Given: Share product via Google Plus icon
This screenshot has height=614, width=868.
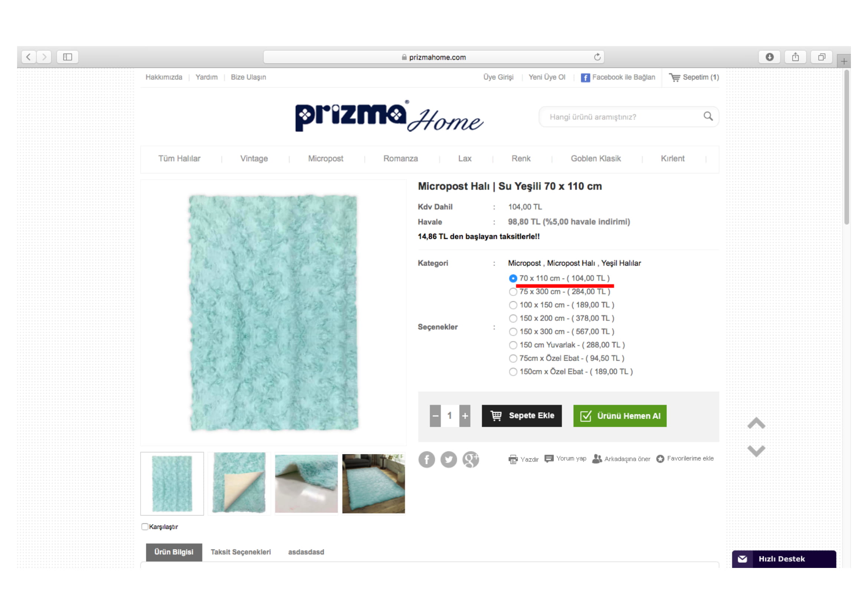Looking at the screenshot, I should pos(471,459).
